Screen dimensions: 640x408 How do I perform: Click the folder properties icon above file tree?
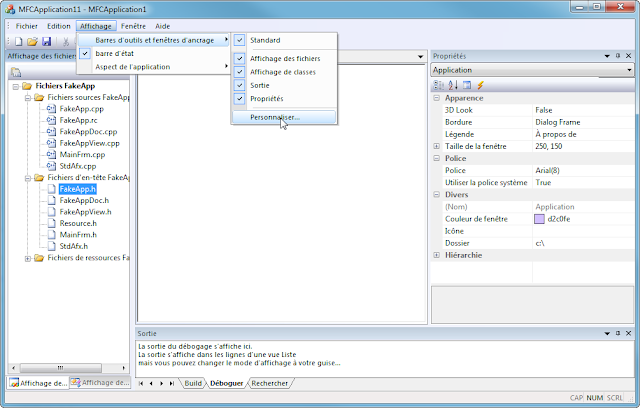click(x=16, y=72)
